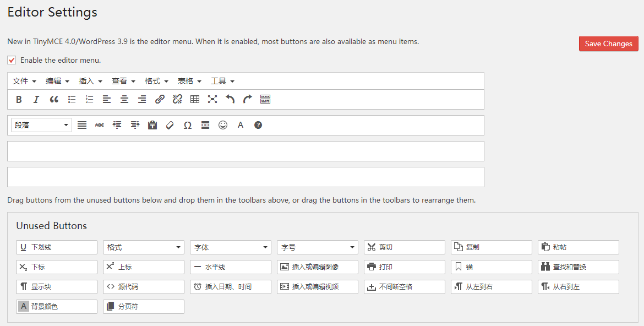The image size is (644, 326).
Task: Select the italic formatting icon
Action: click(x=36, y=99)
